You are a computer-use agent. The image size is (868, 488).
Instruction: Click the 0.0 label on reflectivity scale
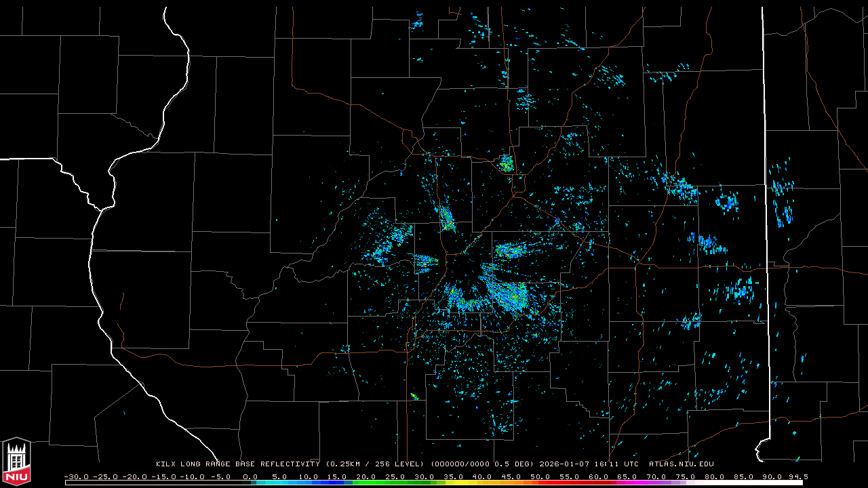click(250, 476)
